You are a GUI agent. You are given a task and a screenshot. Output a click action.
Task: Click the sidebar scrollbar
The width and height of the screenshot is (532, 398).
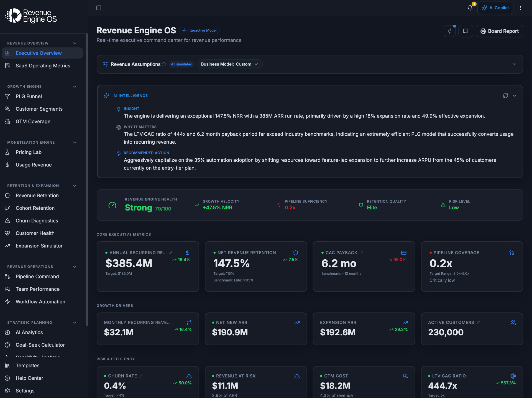pyautogui.click(x=87, y=180)
